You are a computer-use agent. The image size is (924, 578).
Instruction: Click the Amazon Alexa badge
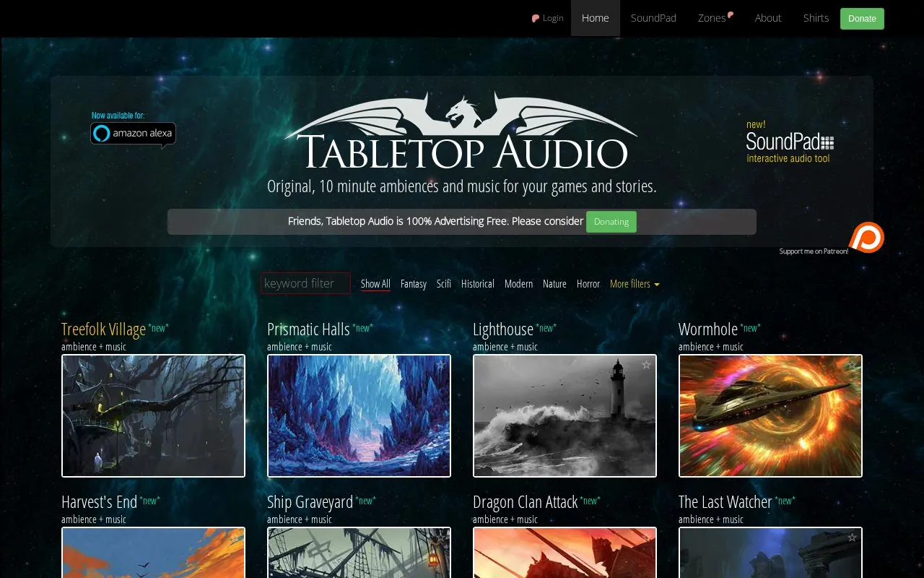(133, 134)
